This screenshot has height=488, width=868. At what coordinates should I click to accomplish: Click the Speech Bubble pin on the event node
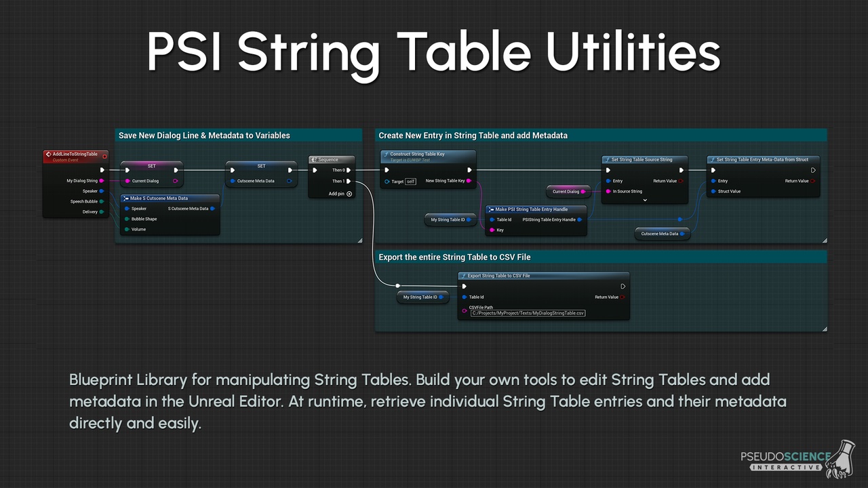point(102,201)
